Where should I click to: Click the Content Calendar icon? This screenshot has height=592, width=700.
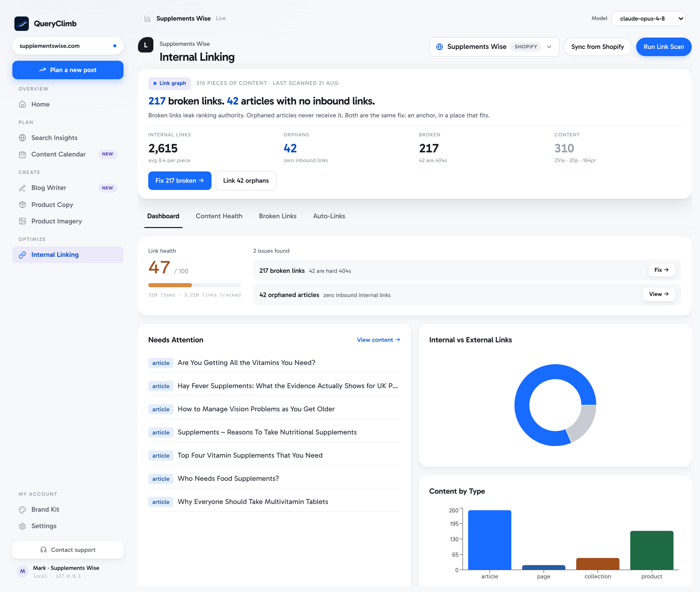click(x=22, y=154)
